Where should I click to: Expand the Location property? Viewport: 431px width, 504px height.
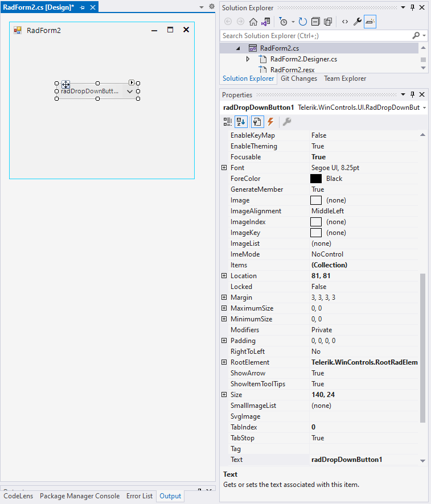(x=224, y=275)
